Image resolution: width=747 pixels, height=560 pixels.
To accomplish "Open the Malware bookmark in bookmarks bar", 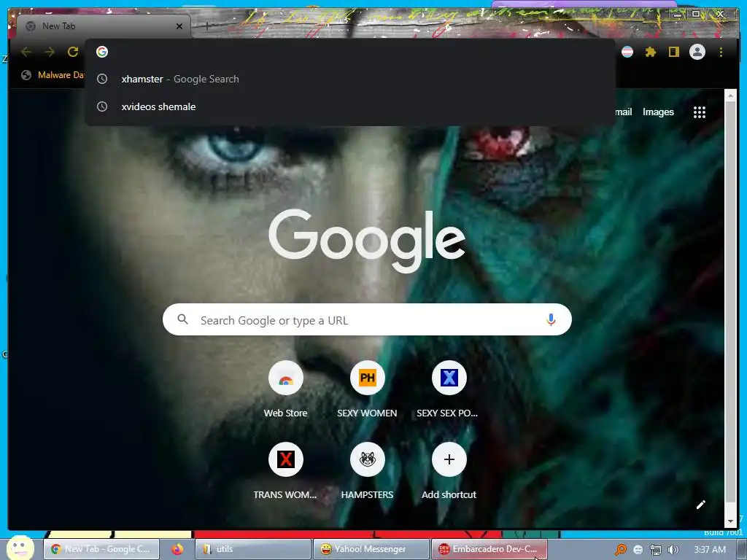I will tap(53, 75).
